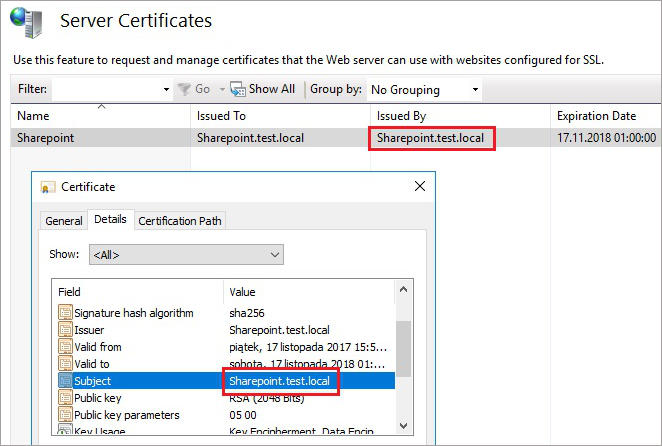Screen dimensions: 662x446
Task: Click the Field column header
Action: click(x=138, y=292)
